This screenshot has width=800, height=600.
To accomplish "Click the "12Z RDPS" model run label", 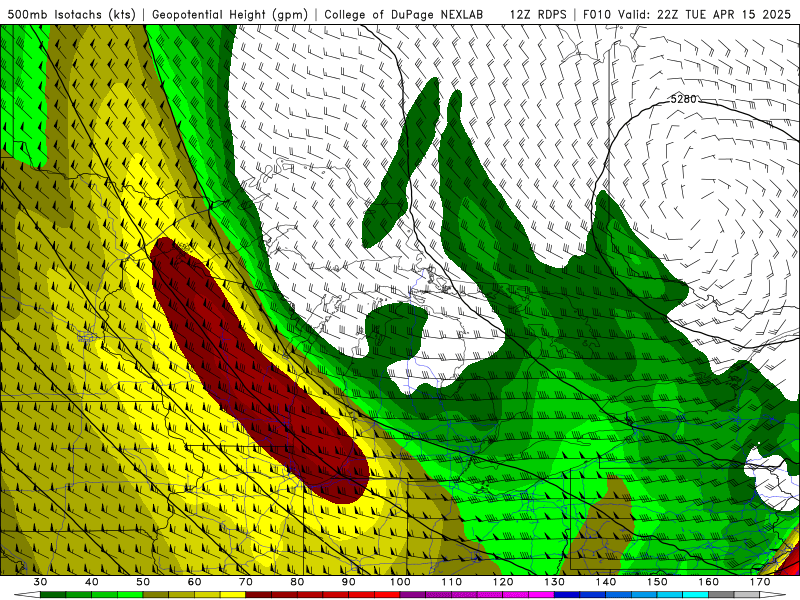I will point(538,14).
